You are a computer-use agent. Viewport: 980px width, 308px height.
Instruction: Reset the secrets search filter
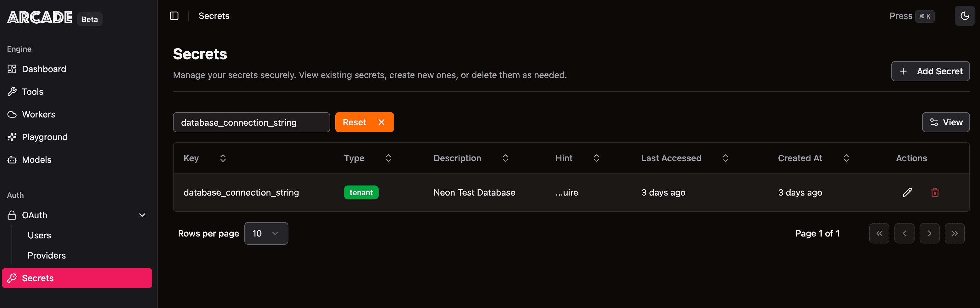pyautogui.click(x=364, y=122)
